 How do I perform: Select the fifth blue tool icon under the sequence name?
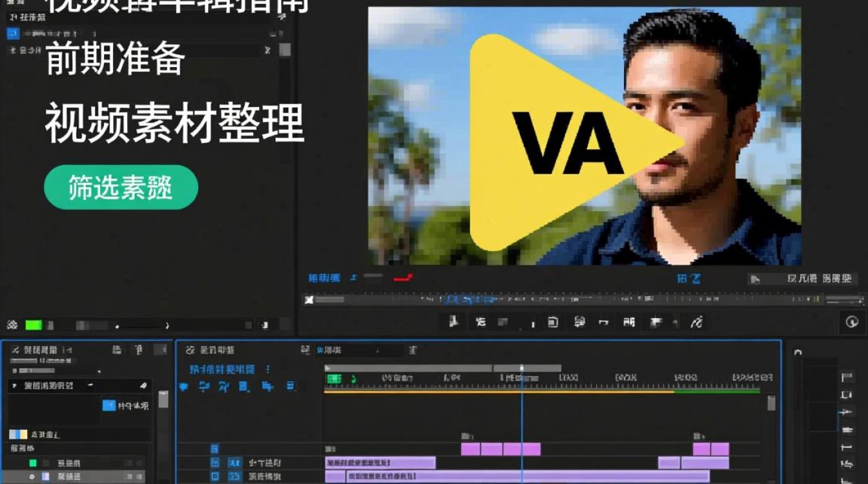(x=267, y=387)
